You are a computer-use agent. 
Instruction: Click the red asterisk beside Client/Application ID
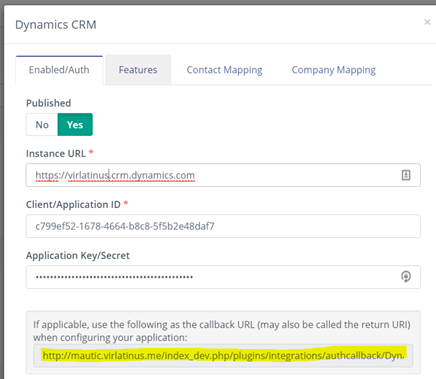[x=126, y=203]
